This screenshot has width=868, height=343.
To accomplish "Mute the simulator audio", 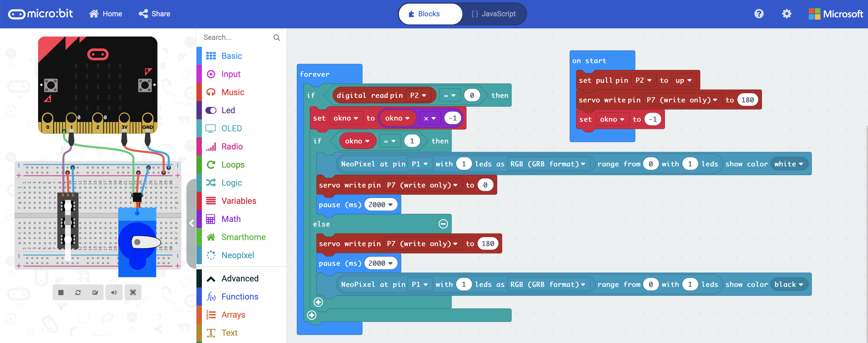I will (114, 292).
